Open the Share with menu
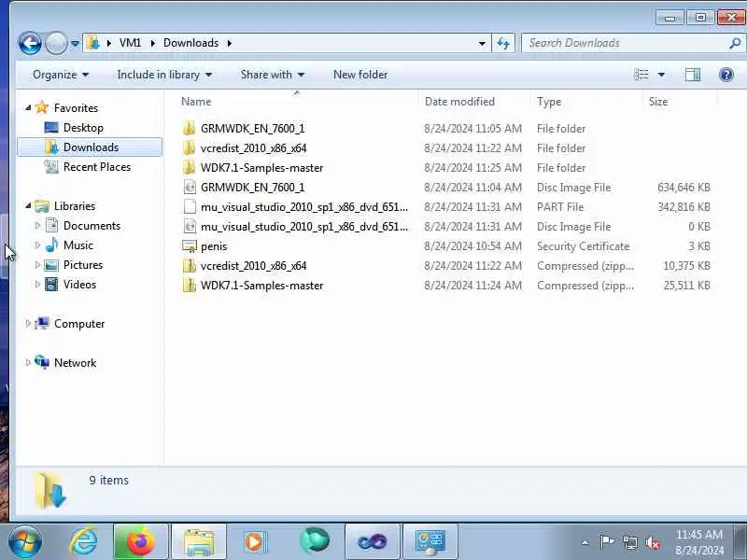Viewport: 747px width, 560px height. click(x=272, y=75)
